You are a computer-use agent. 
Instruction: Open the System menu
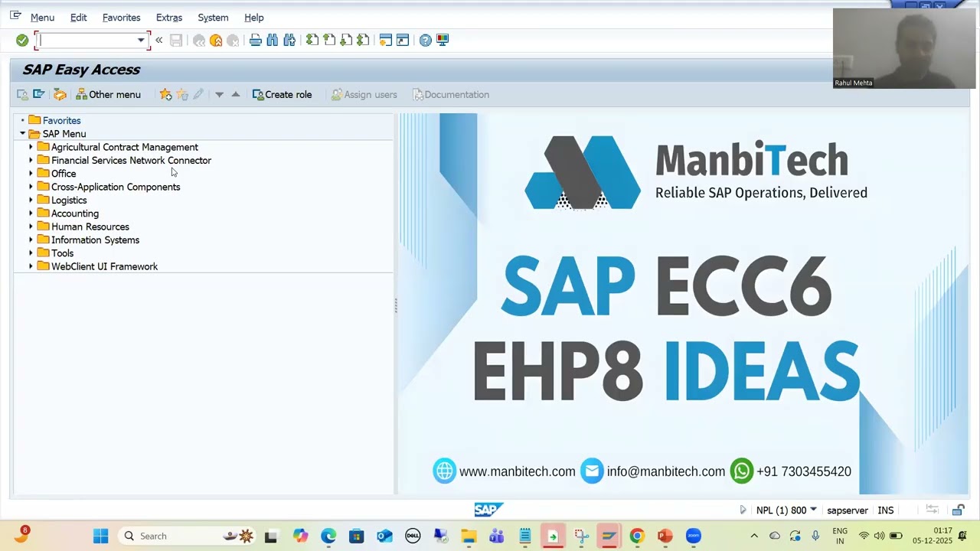pos(213,18)
